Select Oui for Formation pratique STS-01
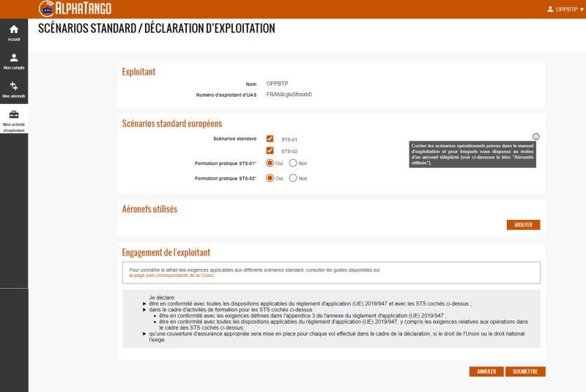Screen dimensions: 586x392 [x=270, y=163]
